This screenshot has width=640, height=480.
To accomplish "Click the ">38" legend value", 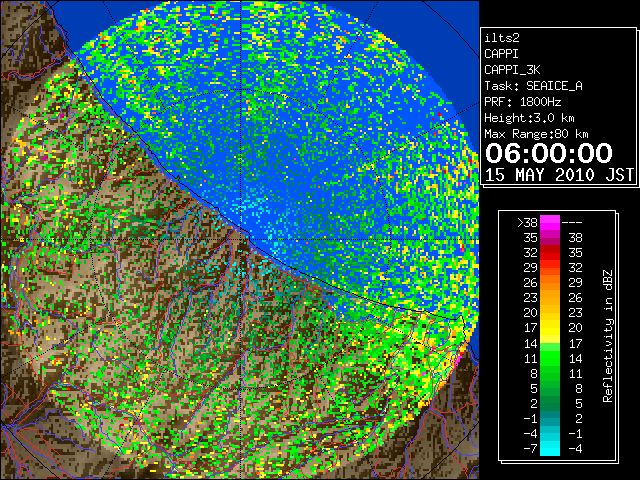I will point(527,223).
